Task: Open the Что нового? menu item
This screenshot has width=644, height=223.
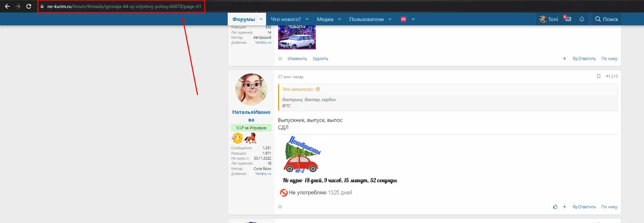Action: tap(286, 19)
